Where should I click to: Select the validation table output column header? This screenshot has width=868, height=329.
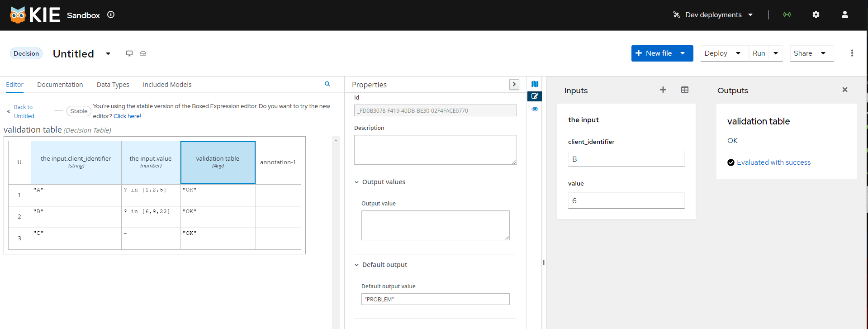tap(218, 162)
